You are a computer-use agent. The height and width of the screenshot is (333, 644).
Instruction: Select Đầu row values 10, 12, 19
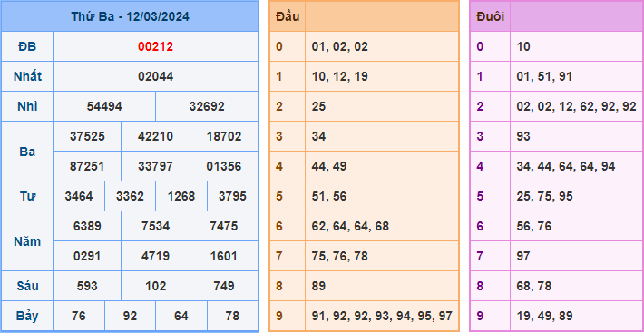pos(339,77)
